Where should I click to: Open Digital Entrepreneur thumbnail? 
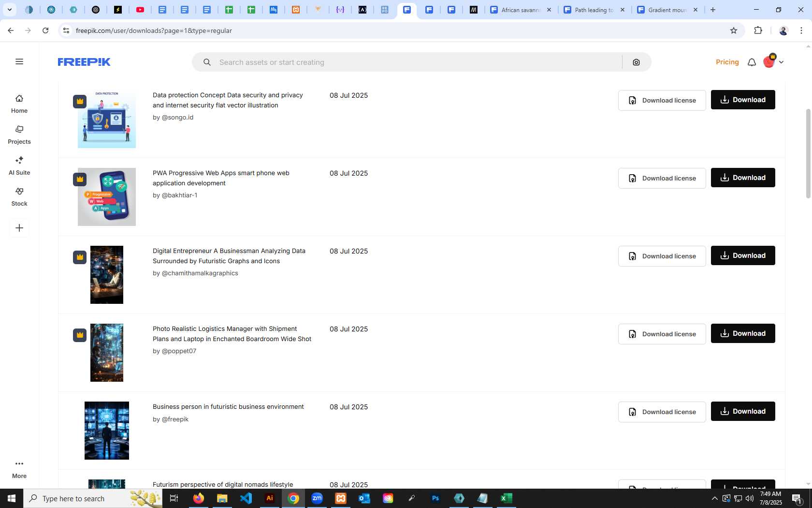tap(107, 275)
